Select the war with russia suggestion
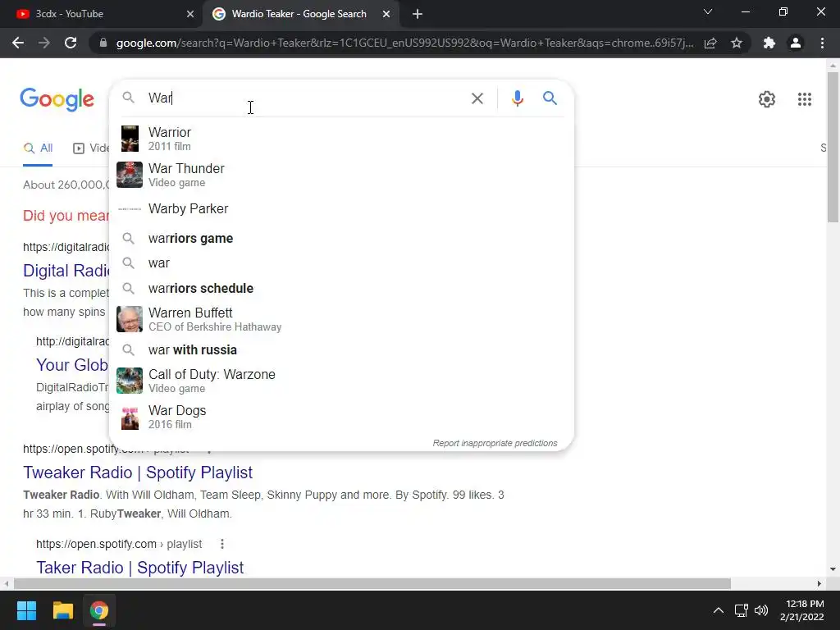Screen dimensions: 840x630 point(341,349)
